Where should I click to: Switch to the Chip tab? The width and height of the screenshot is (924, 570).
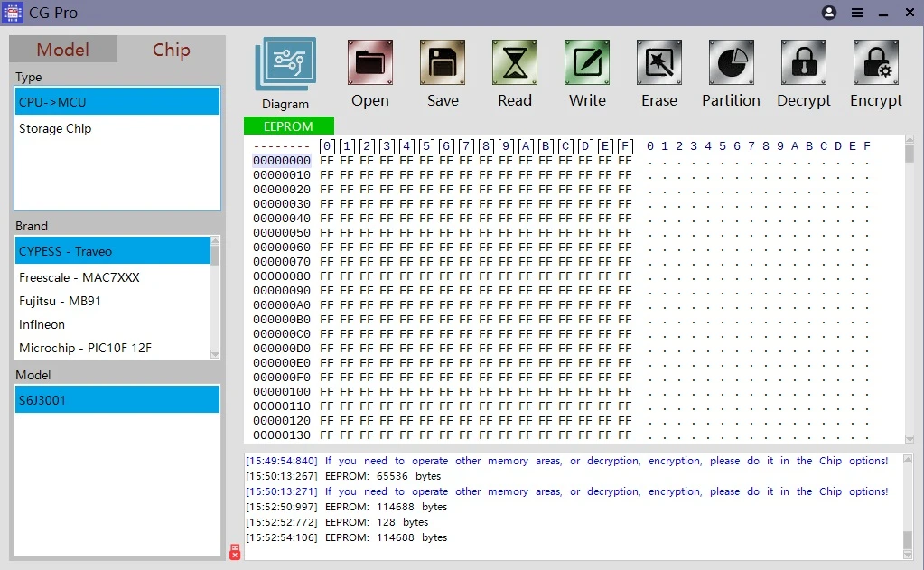(x=172, y=50)
